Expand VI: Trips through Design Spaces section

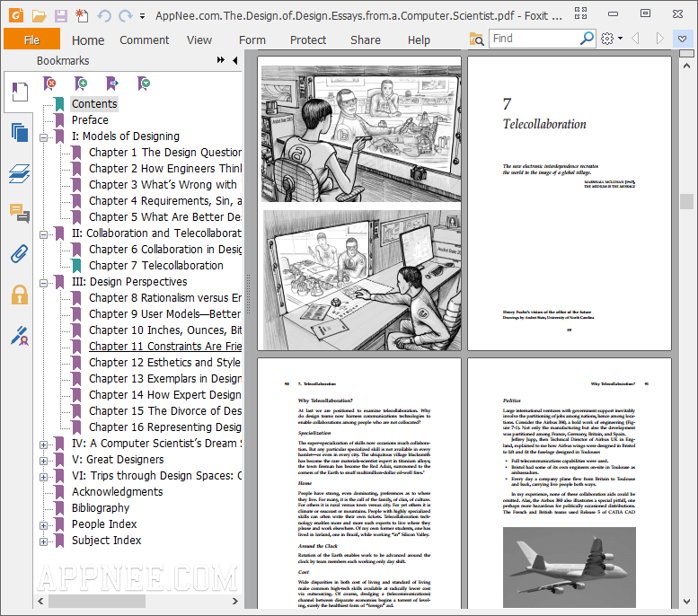tap(44, 477)
